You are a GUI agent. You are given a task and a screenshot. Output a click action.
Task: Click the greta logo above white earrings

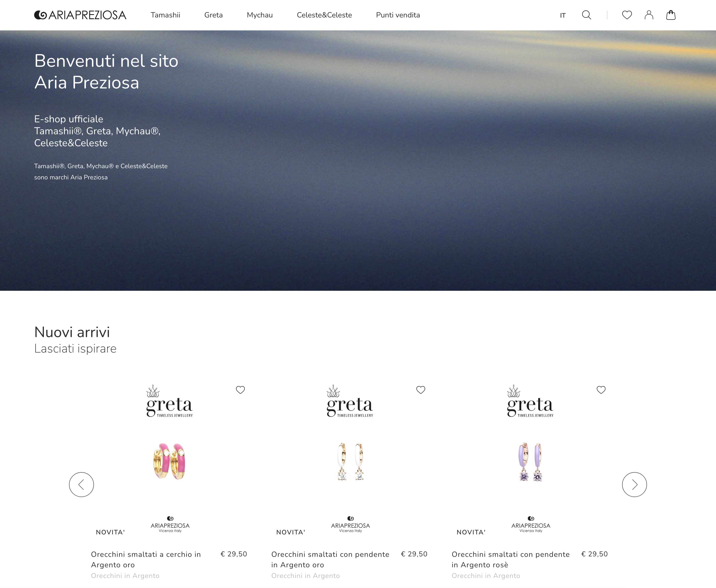coord(350,401)
